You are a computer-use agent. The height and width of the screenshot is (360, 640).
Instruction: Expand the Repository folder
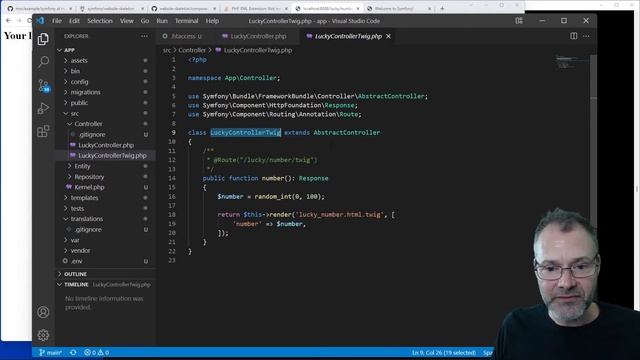point(105,177)
